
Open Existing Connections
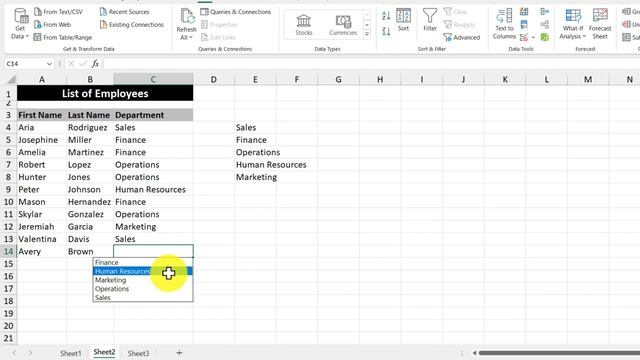tap(132, 24)
